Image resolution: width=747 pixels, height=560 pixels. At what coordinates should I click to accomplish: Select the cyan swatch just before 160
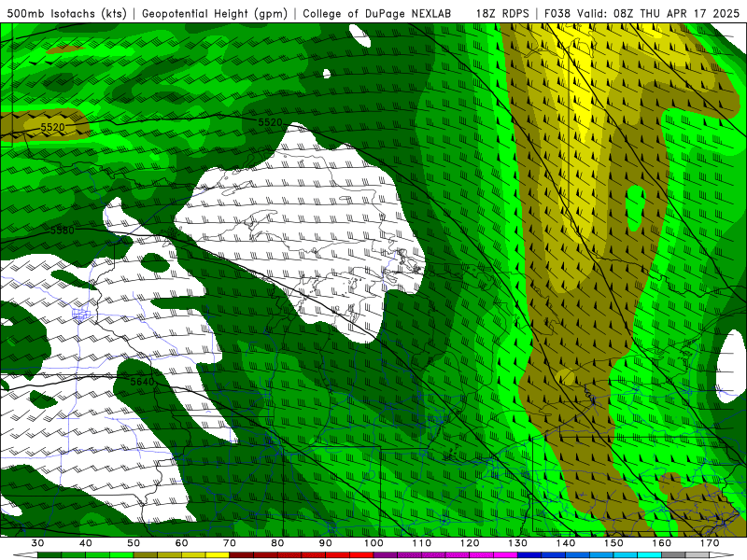[x=649, y=554]
